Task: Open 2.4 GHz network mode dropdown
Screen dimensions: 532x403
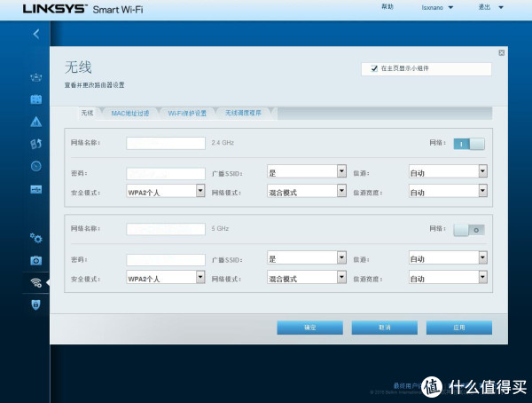Action: tap(307, 192)
